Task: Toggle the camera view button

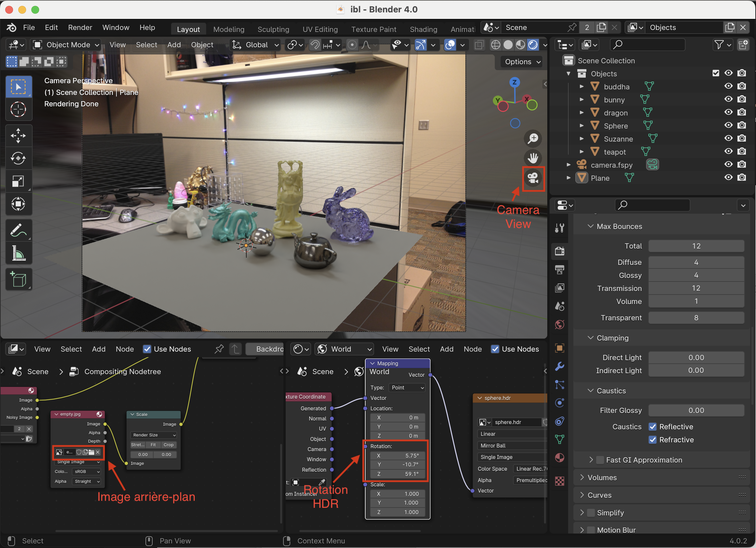Action: pos(533,178)
